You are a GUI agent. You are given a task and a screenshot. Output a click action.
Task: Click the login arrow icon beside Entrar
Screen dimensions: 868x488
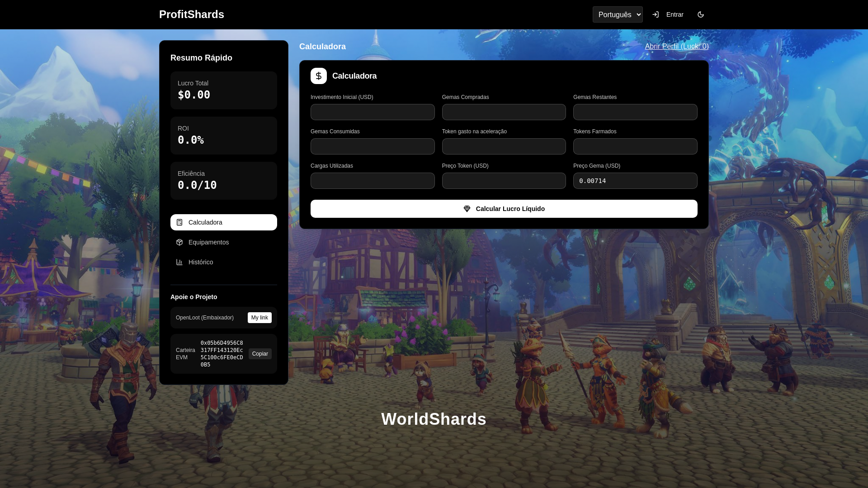(x=656, y=14)
